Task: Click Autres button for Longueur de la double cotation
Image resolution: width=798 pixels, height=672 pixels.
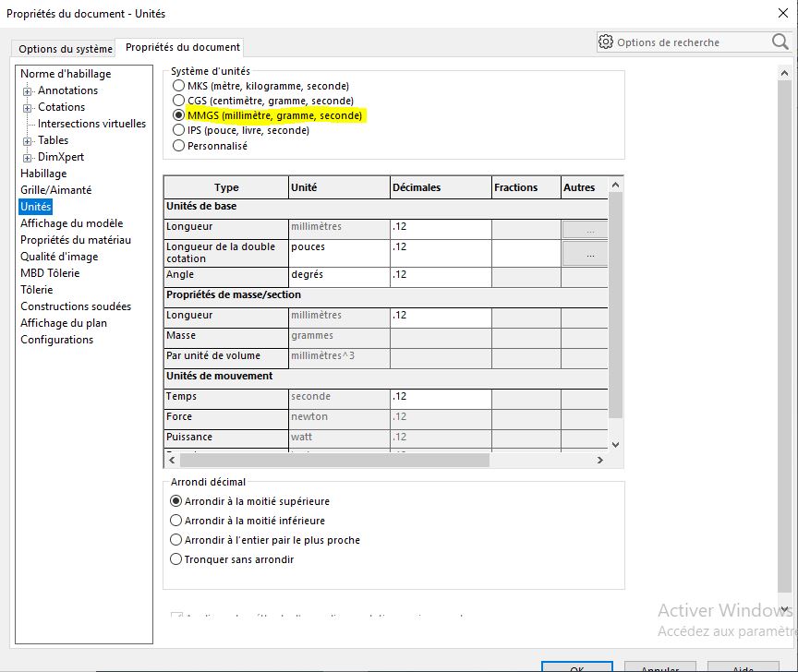Action: click(x=586, y=253)
